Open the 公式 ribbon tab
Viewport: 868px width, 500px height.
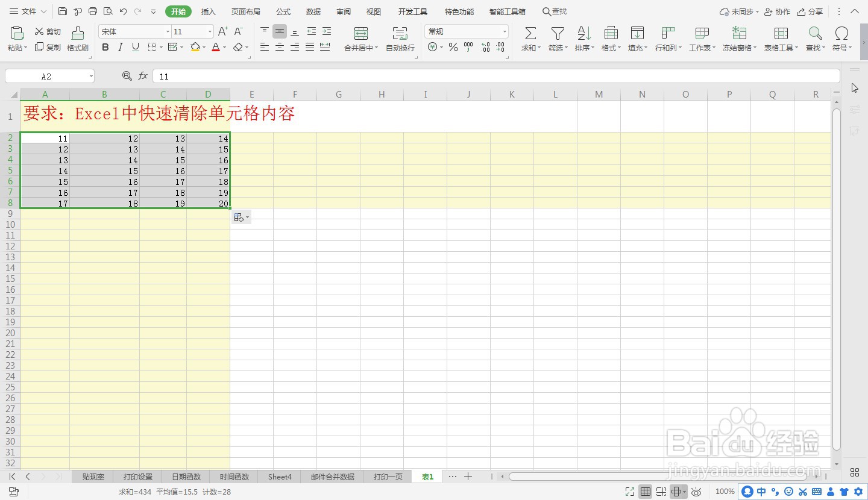[x=283, y=11]
